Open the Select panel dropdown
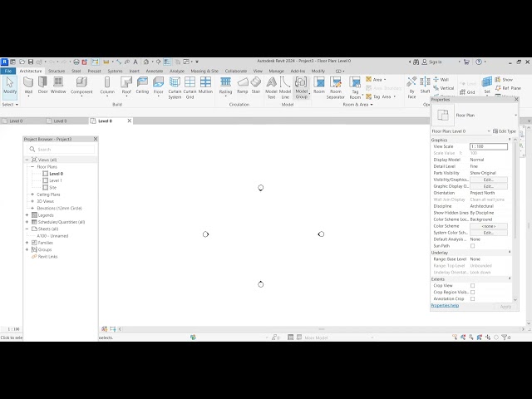The width and height of the screenshot is (532, 399). [x=10, y=105]
